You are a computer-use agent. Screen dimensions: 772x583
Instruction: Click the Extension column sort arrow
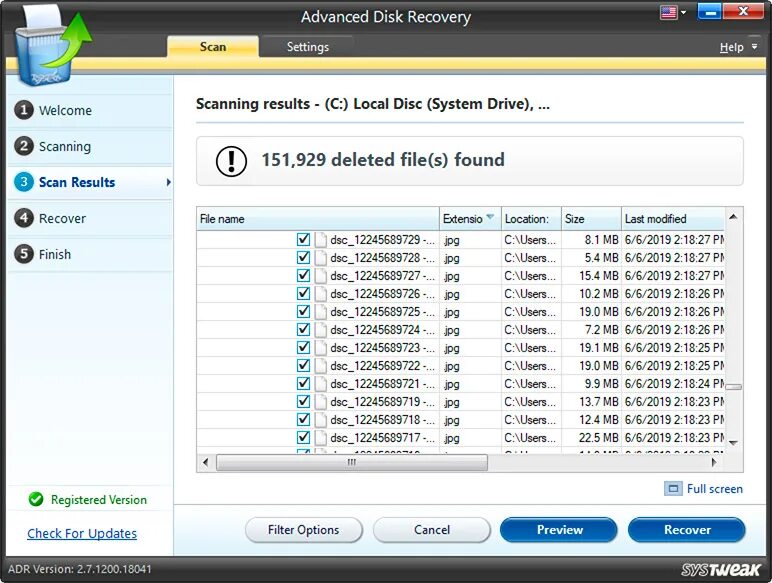click(490, 217)
